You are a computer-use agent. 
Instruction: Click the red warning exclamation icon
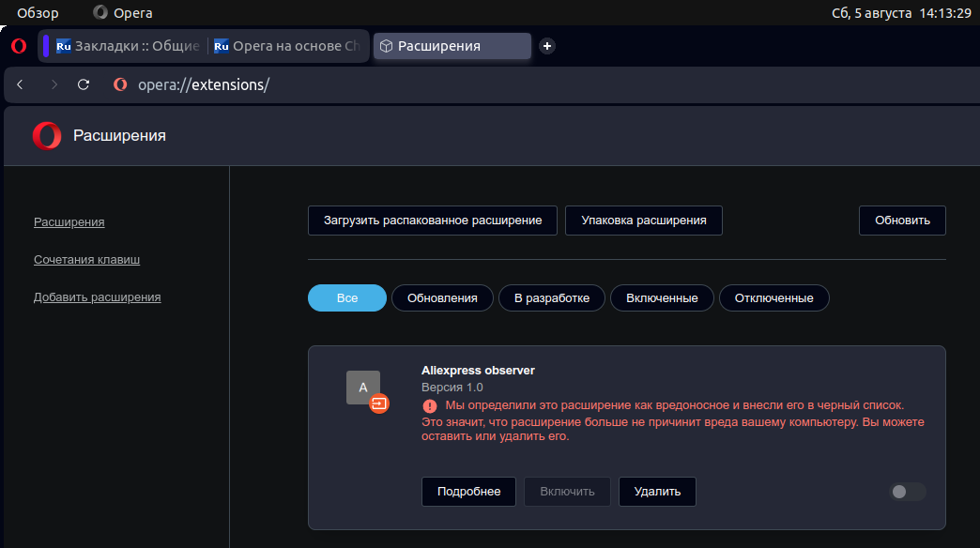click(x=429, y=406)
